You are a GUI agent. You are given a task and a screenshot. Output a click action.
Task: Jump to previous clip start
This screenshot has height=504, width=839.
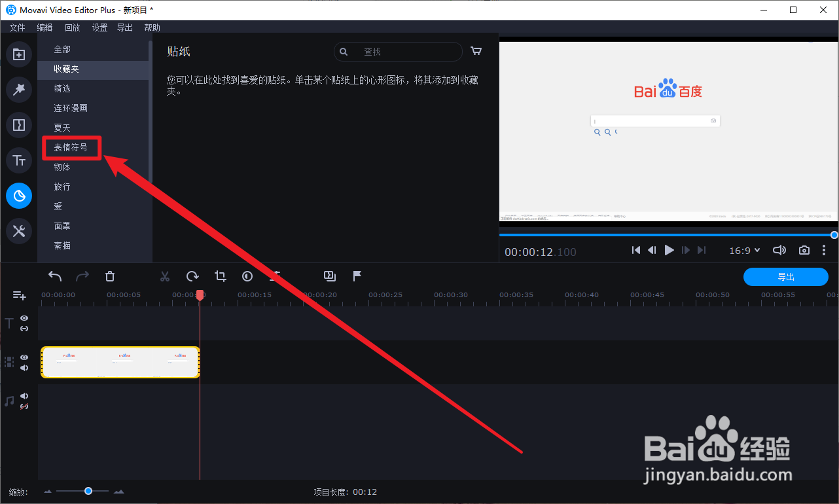(x=635, y=250)
